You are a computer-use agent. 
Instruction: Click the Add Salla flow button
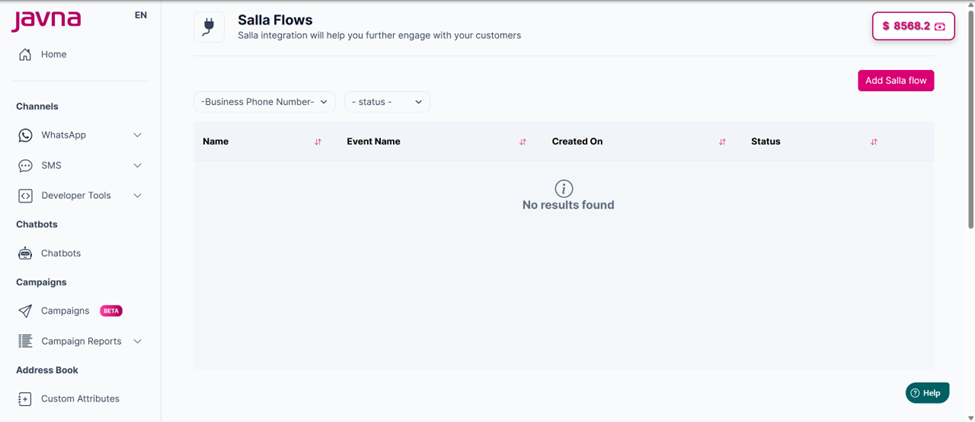896,81
